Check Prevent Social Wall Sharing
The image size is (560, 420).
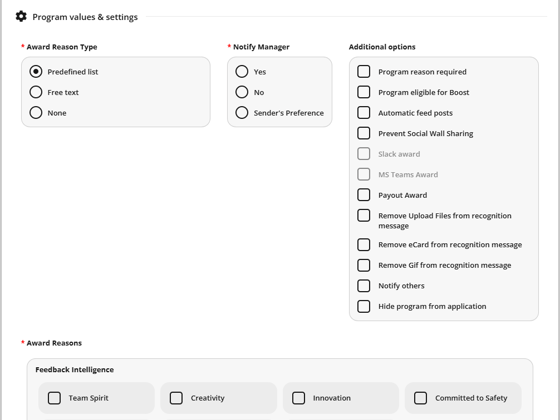pos(364,133)
